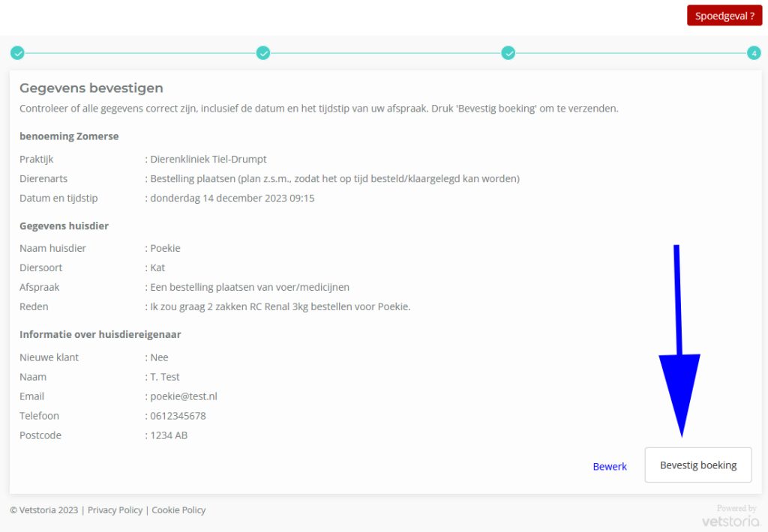Click the Bewerk link to edit
The height and width of the screenshot is (532, 768).
pos(610,466)
